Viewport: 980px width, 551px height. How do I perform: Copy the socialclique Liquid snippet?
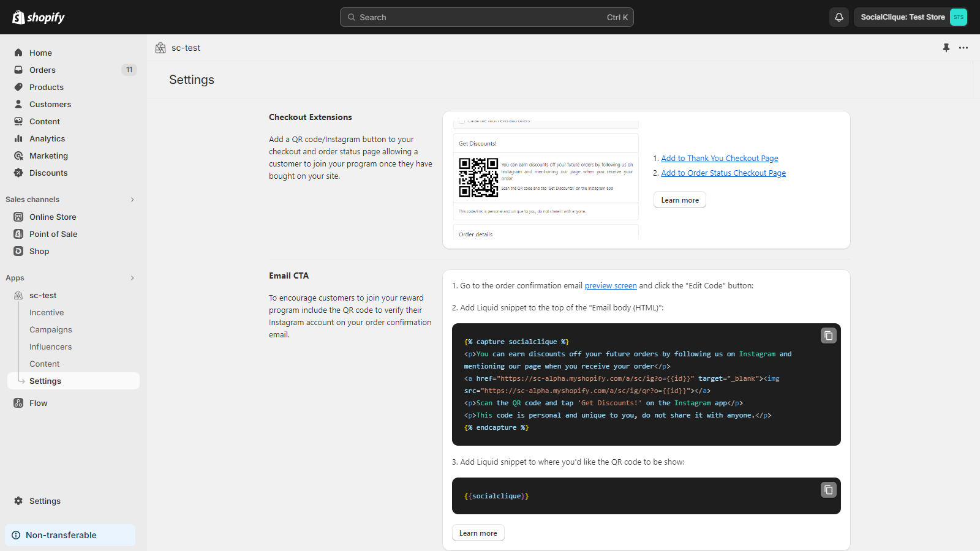pyautogui.click(x=829, y=490)
